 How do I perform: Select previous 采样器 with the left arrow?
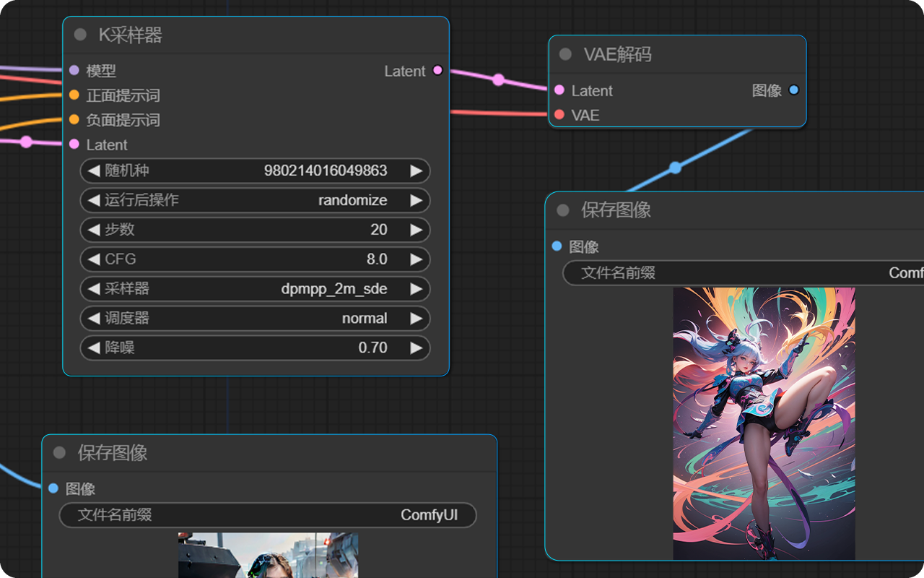pyautogui.click(x=93, y=288)
